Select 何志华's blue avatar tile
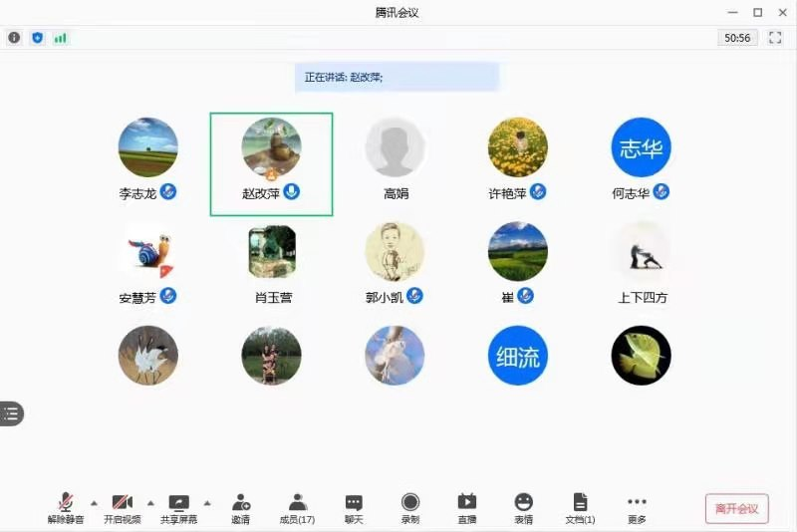Image resolution: width=797 pixels, height=532 pixels. pyautogui.click(x=641, y=147)
